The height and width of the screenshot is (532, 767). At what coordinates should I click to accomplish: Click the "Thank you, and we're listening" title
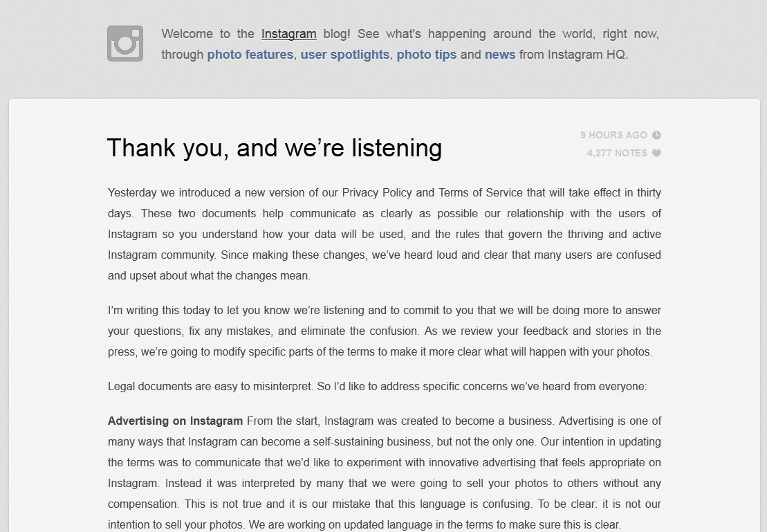tap(274, 147)
